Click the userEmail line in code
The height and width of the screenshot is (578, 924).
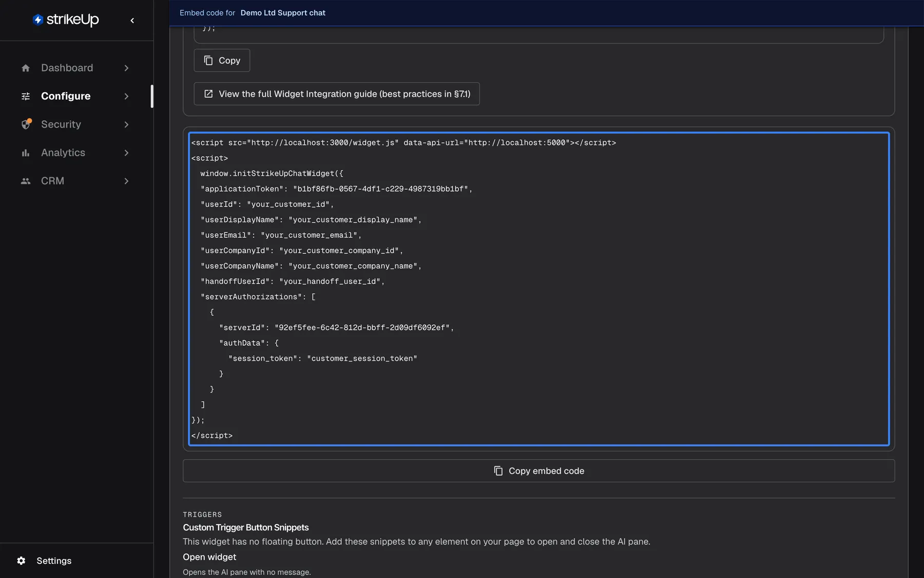281,235
